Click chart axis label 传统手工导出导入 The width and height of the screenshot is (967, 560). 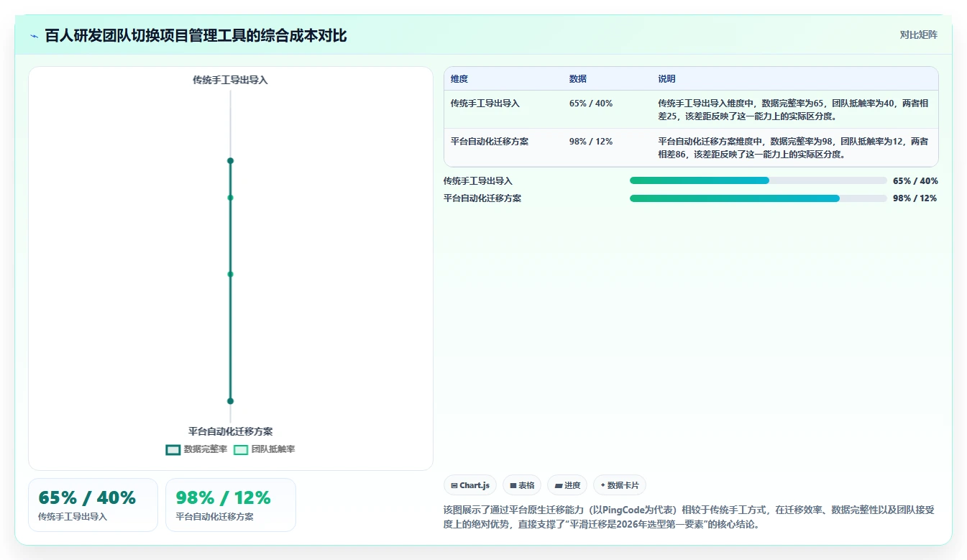point(230,81)
